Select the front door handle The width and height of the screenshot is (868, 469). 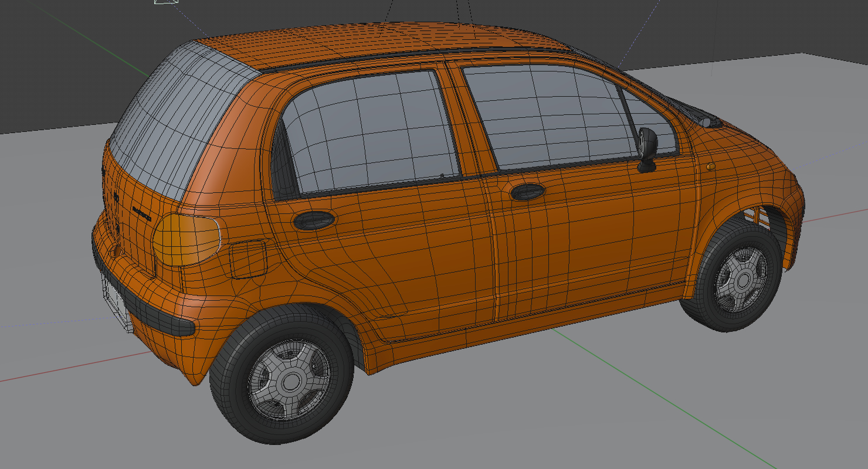(x=527, y=192)
